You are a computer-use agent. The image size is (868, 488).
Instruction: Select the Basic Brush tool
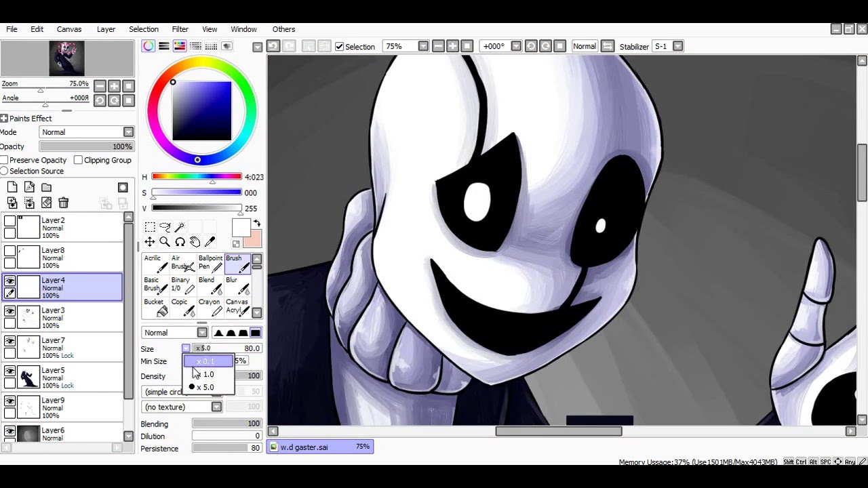[155, 285]
